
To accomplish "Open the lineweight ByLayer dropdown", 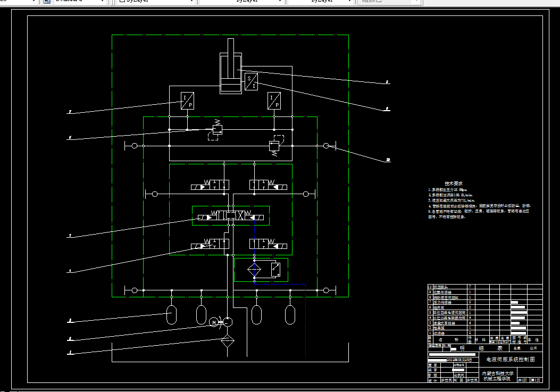I will click(x=320, y=2).
